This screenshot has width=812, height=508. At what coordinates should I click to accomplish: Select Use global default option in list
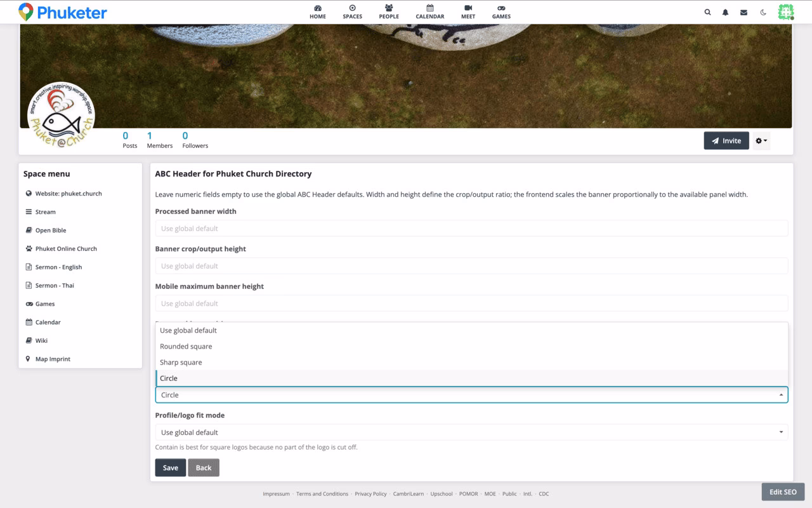(471, 330)
